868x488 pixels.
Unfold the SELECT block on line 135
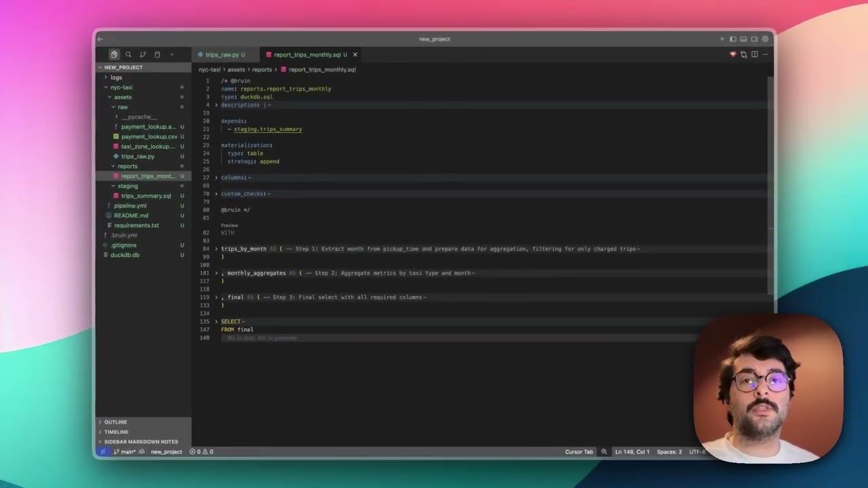click(216, 321)
